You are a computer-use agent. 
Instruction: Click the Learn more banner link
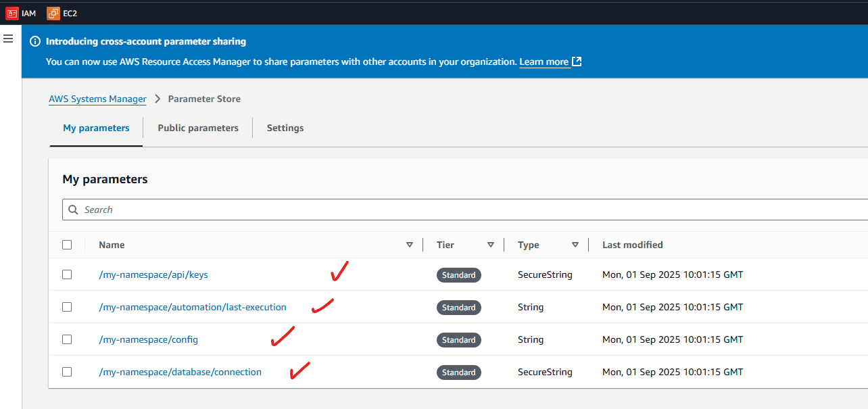(x=544, y=62)
